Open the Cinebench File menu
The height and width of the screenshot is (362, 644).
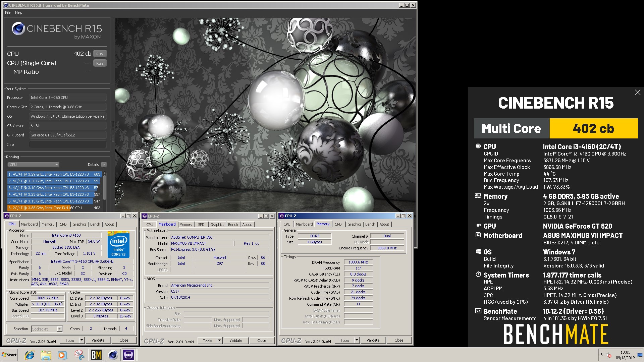8,12
